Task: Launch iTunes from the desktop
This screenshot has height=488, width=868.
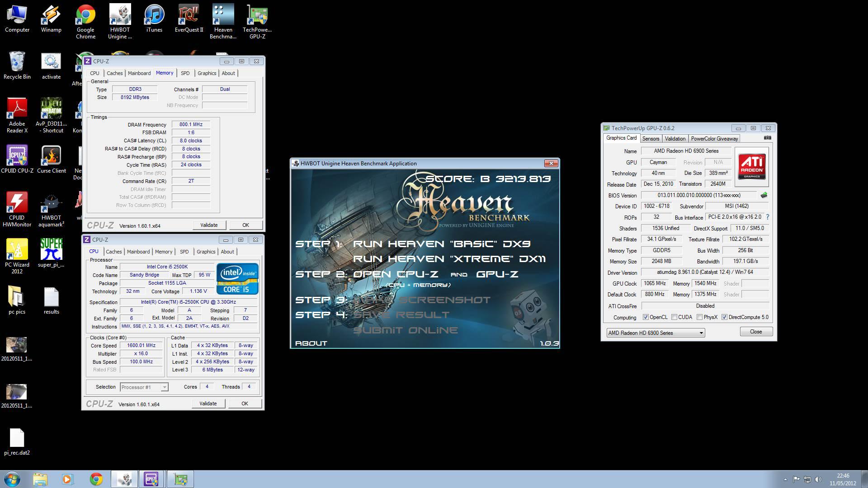Action: [x=154, y=19]
